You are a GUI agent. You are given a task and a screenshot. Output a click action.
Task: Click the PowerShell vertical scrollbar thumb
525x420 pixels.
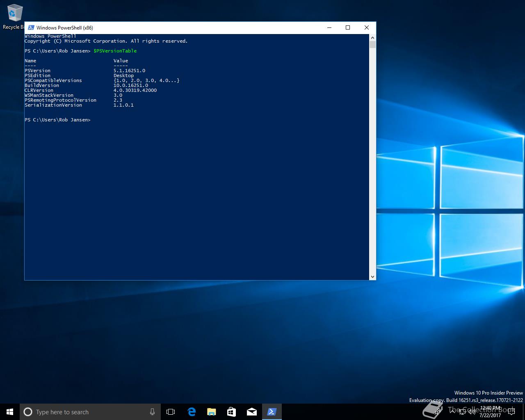372,44
